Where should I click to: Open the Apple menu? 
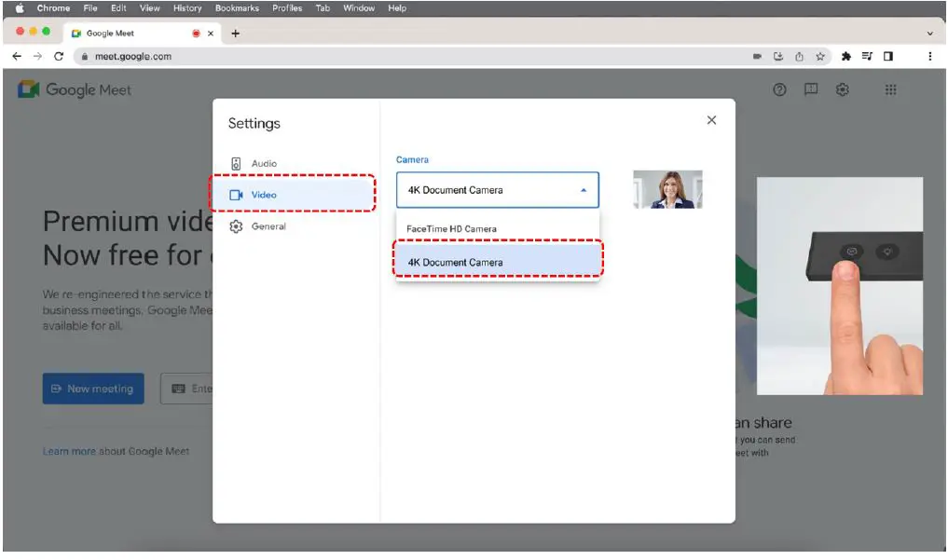pyautogui.click(x=20, y=8)
